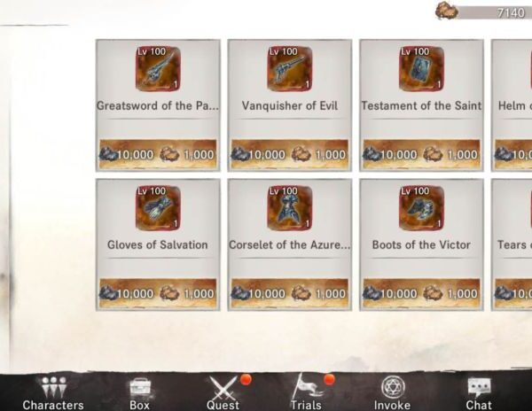Select the Testament of the Saint book icon
Image resolution: width=532 pixels, height=411 pixels.
click(x=421, y=69)
